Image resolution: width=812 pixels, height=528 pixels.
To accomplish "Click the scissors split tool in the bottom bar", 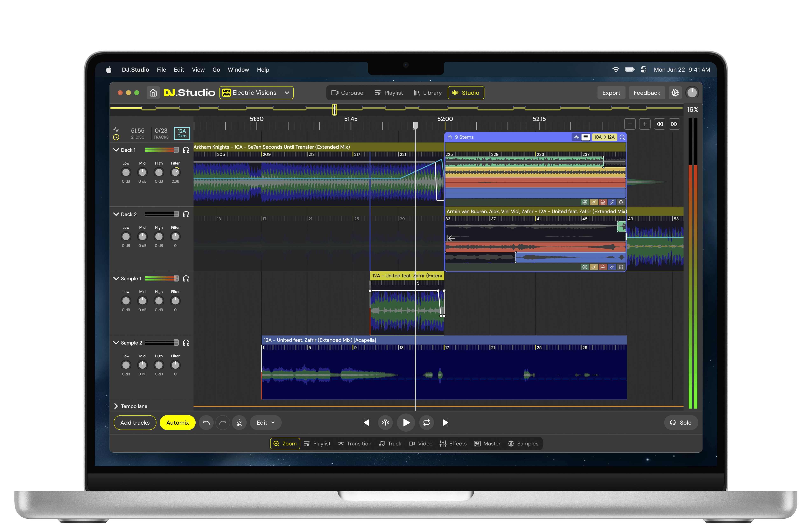I will (x=239, y=423).
